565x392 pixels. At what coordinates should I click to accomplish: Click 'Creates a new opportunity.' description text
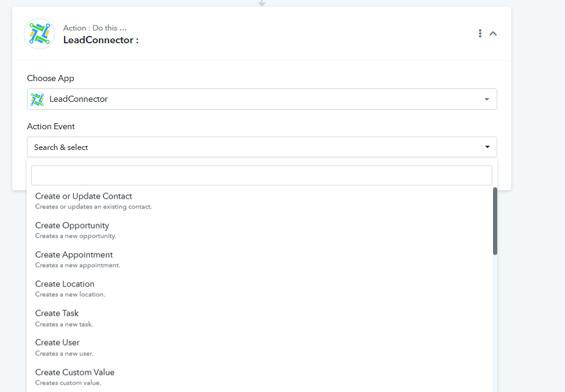[x=76, y=236]
